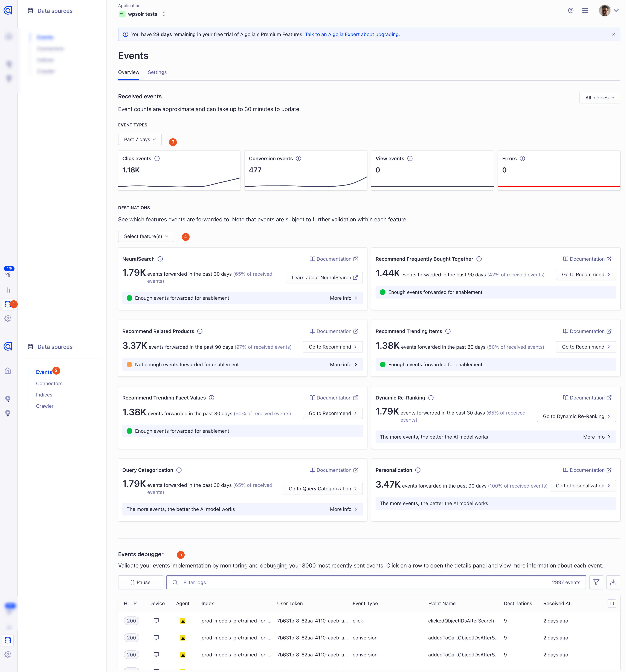Show info icon beside Personalization

tap(418, 470)
